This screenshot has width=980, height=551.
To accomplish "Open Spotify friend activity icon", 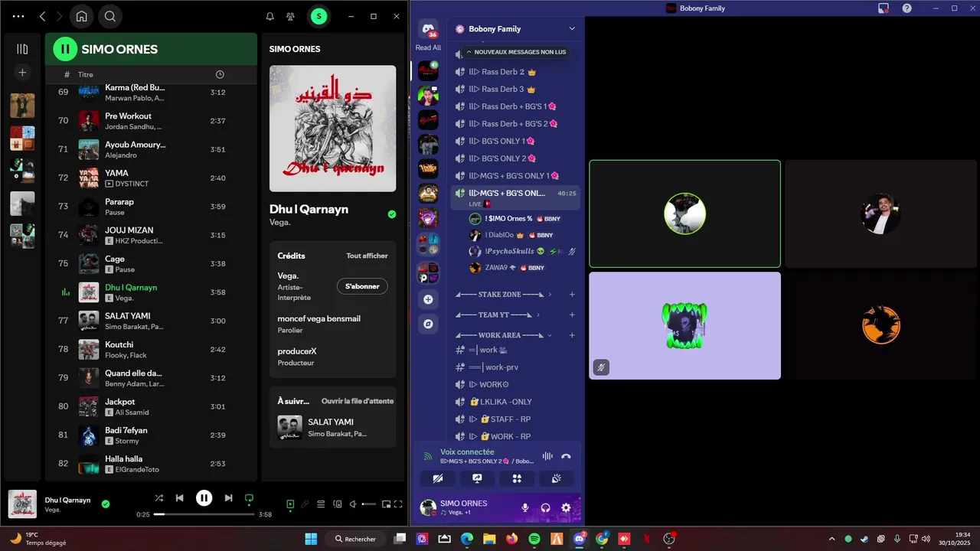I will click(290, 16).
